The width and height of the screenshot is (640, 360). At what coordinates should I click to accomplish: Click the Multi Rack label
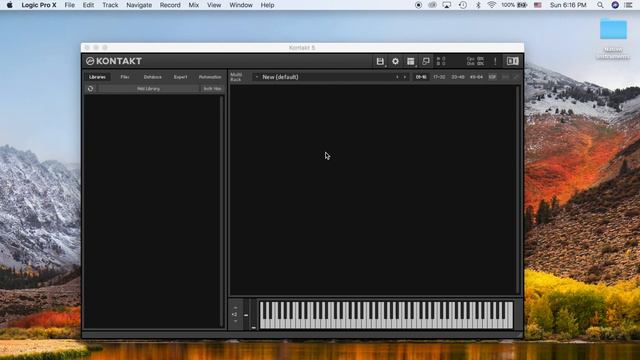236,77
